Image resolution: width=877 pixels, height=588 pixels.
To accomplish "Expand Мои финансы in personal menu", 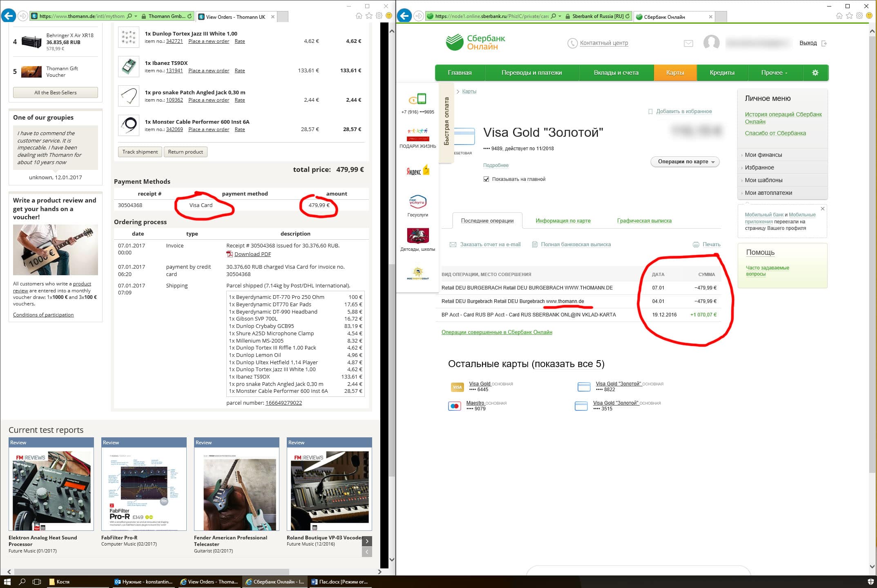I will [763, 155].
